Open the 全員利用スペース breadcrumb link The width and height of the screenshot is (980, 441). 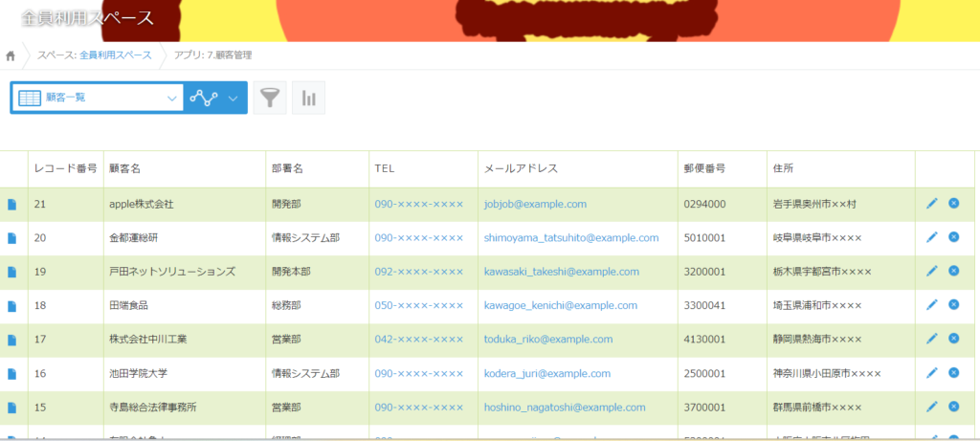(x=115, y=55)
